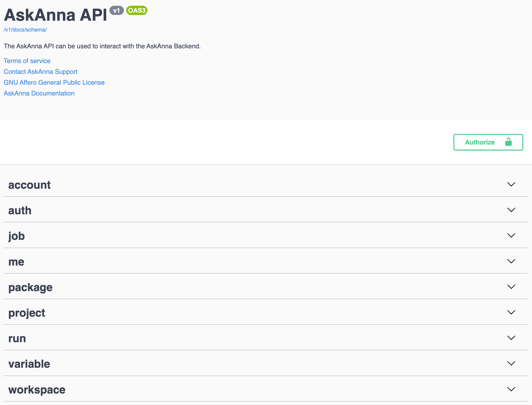The width and height of the screenshot is (532, 405).
Task: Open the Terms of service link
Action: (x=27, y=61)
